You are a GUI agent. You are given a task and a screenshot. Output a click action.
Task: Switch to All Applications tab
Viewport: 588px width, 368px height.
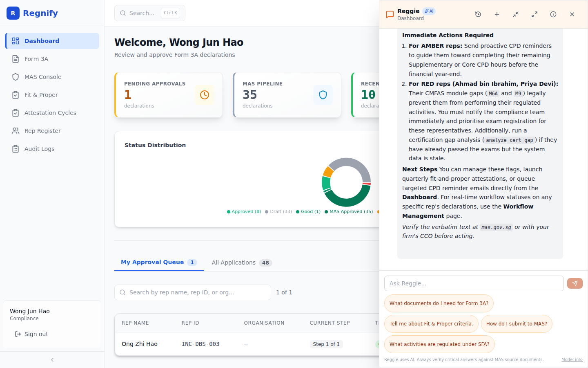(x=242, y=263)
